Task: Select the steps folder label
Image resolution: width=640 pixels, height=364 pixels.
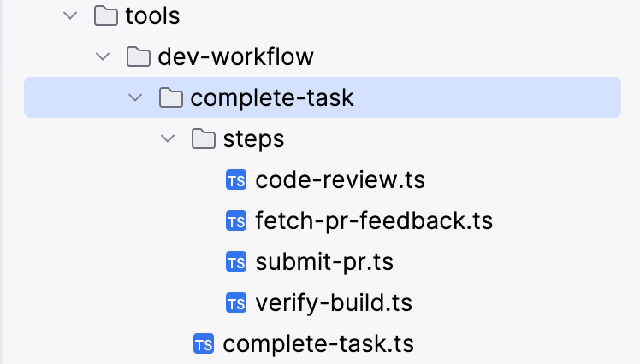Action: pyautogui.click(x=253, y=139)
